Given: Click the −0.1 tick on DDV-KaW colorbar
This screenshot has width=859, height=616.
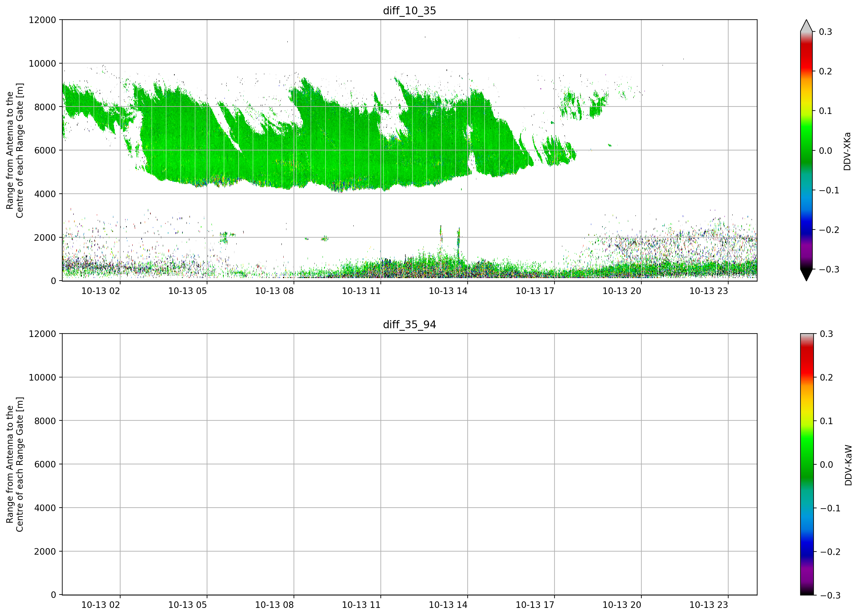Looking at the screenshot, I should [x=830, y=509].
